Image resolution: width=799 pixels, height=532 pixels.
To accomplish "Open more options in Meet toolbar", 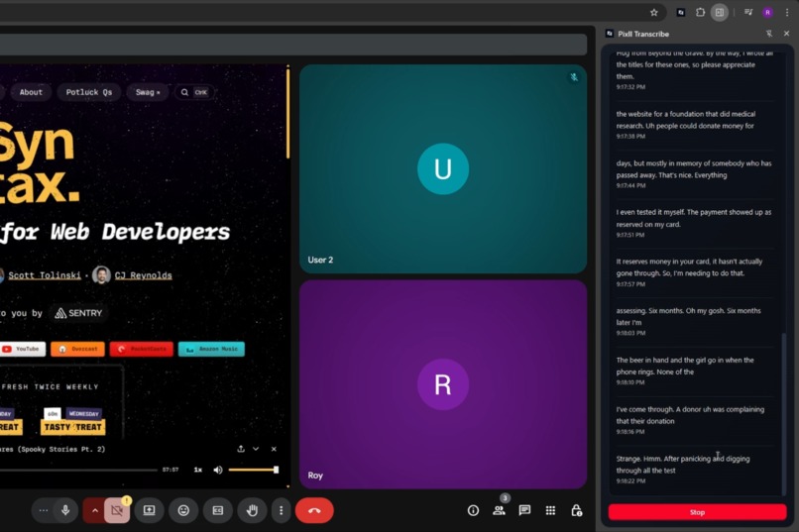I will [281, 510].
